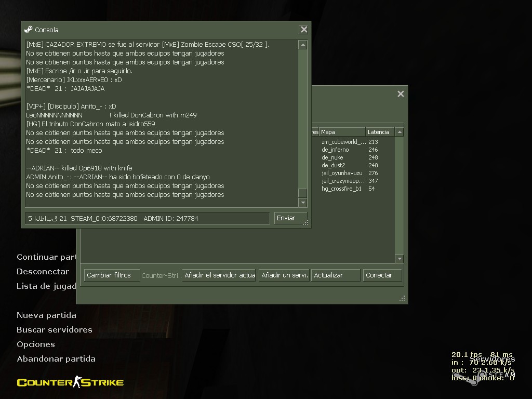The image size is (532, 399).
Task: Click Continuar partida menu item
Action: point(46,257)
